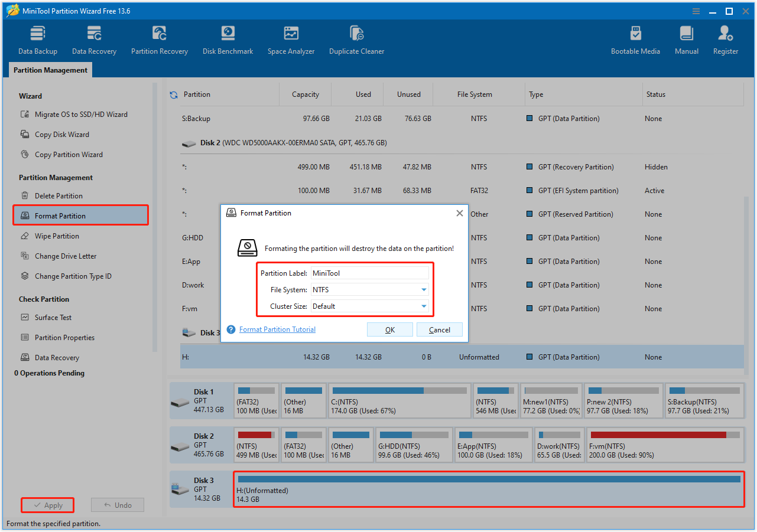Screen dimensions: 757x532
Task: Cancel the Format Partition dialog
Action: (x=440, y=330)
